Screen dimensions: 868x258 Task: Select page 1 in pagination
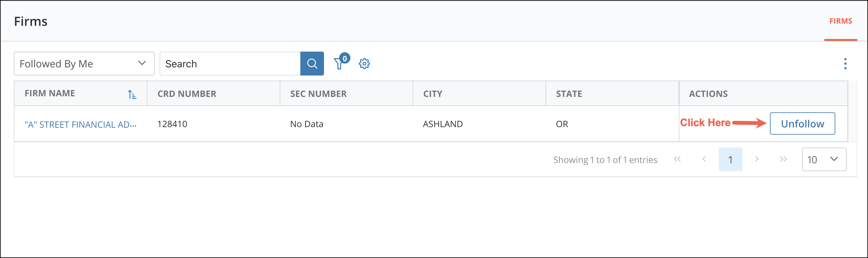(730, 160)
